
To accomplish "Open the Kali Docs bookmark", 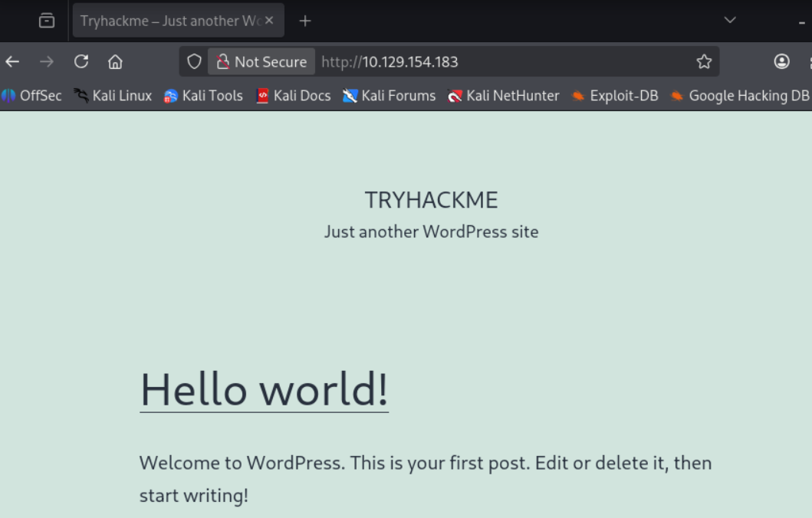I will (294, 96).
